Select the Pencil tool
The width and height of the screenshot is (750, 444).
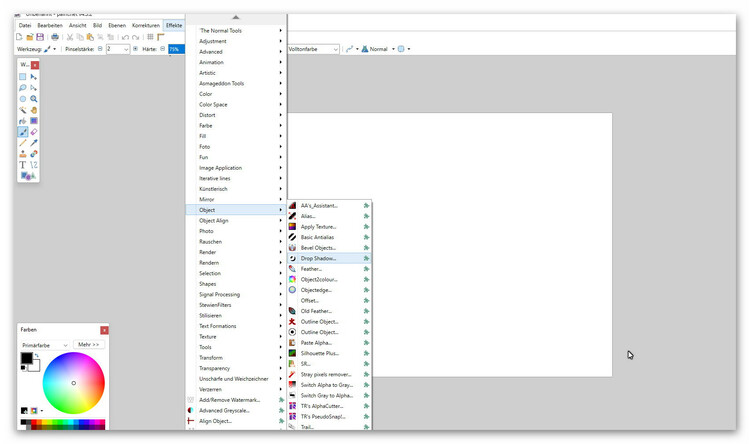click(22, 143)
